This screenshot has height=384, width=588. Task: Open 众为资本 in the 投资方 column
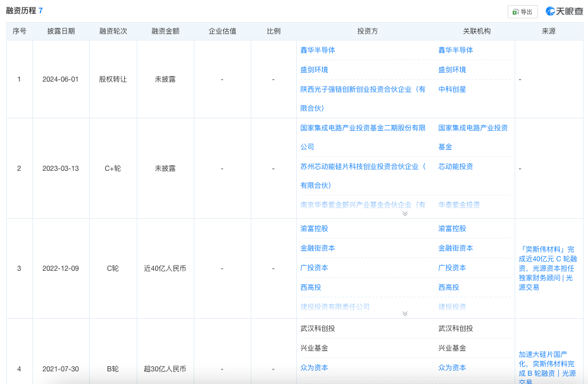pyautogui.click(x=314, y=368)
